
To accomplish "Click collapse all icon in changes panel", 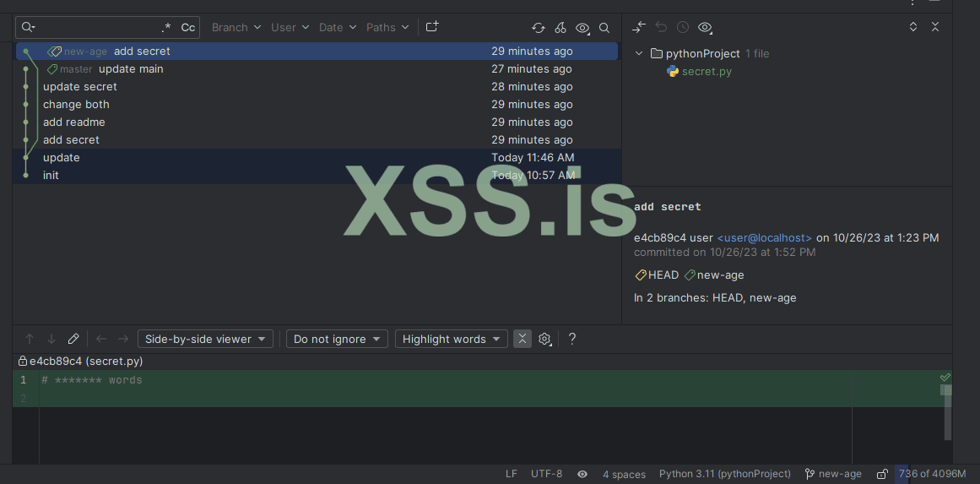I will click(x=935, y=27).
